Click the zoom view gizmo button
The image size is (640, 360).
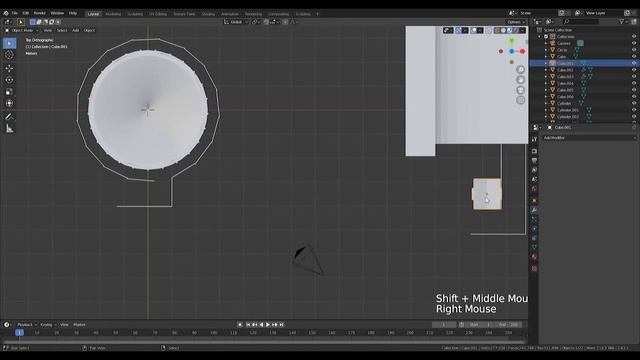520,69
